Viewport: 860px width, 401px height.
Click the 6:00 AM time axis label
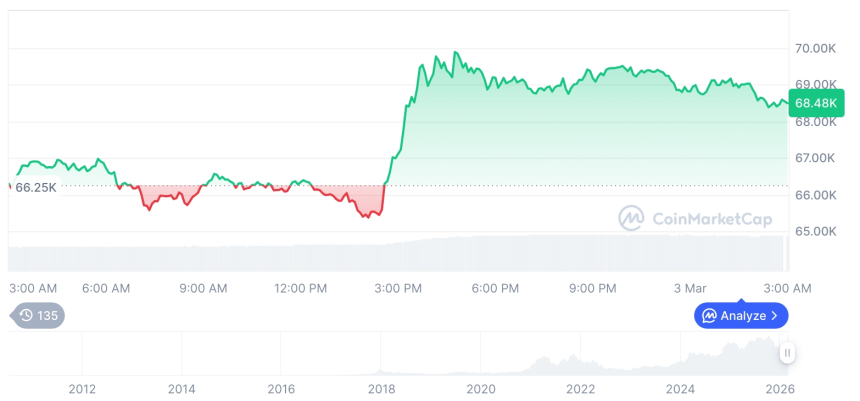(106, 288)
